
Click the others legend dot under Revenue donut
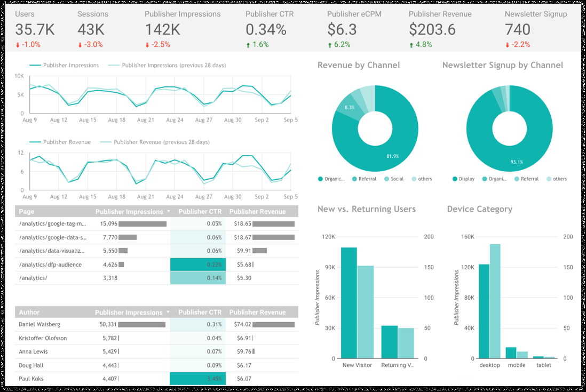point(414,179)
